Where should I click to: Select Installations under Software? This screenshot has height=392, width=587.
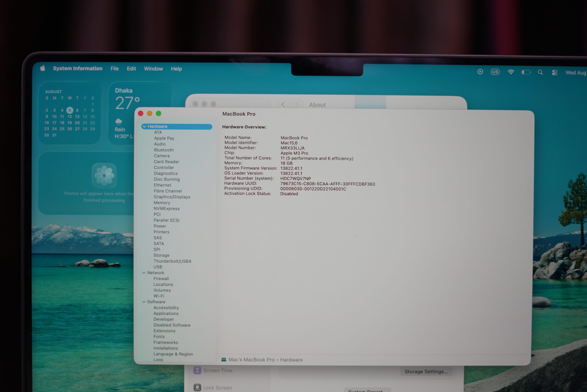tap(166, 348)
